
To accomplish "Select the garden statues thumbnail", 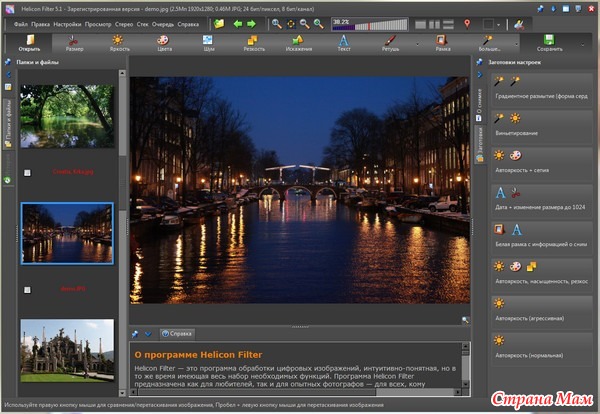I will [x=67, y=350].
